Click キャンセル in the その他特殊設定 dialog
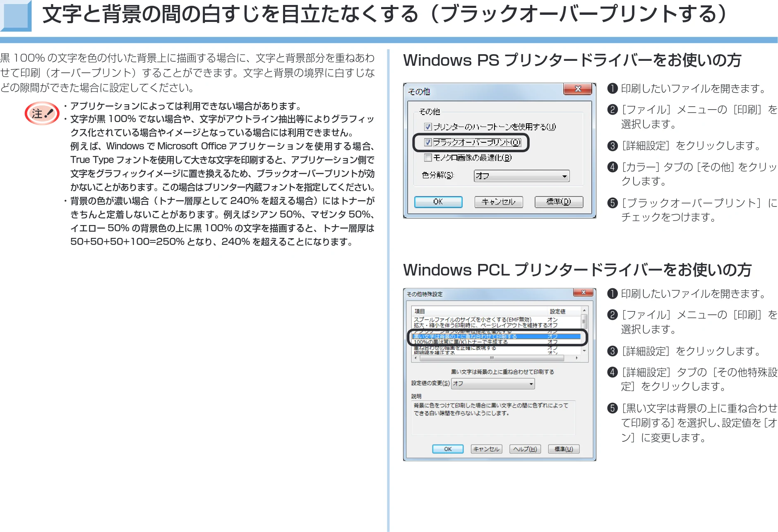Image resolution: width=778 pixels, height=532 pixels. tap(486, 449)
